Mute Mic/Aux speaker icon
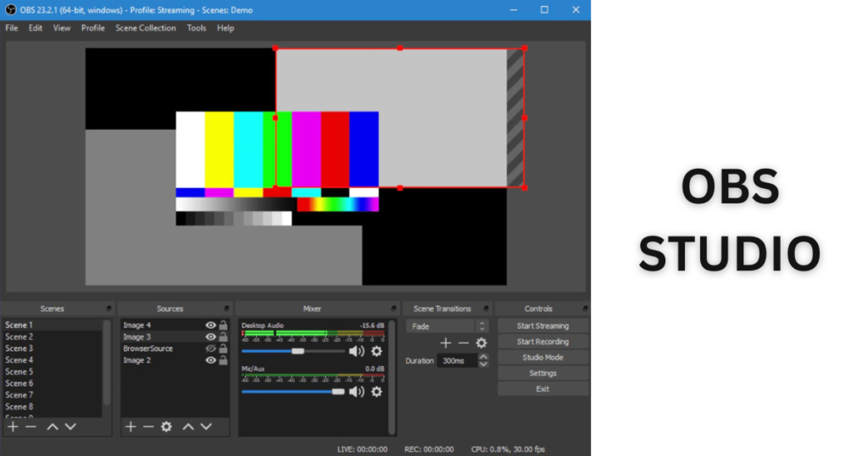This screenshot has width=868, height=456. point(357,392)
